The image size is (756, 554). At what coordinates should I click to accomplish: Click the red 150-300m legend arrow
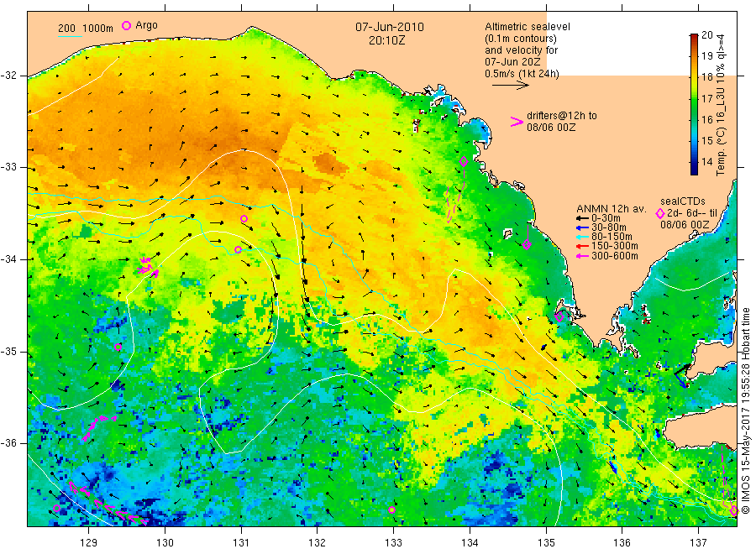pos(581,246)
